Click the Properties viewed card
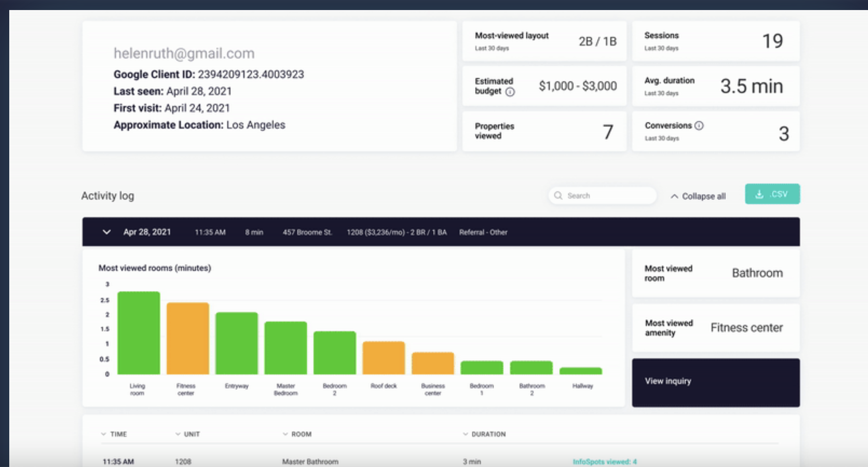 (544, 131)
